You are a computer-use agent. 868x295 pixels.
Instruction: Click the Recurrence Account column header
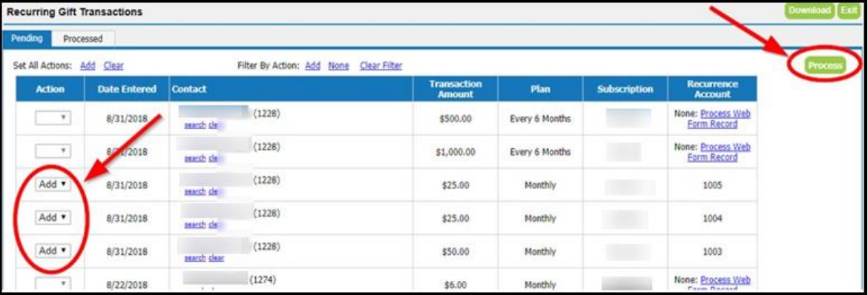pyautogui.click(x=712, y=89)
